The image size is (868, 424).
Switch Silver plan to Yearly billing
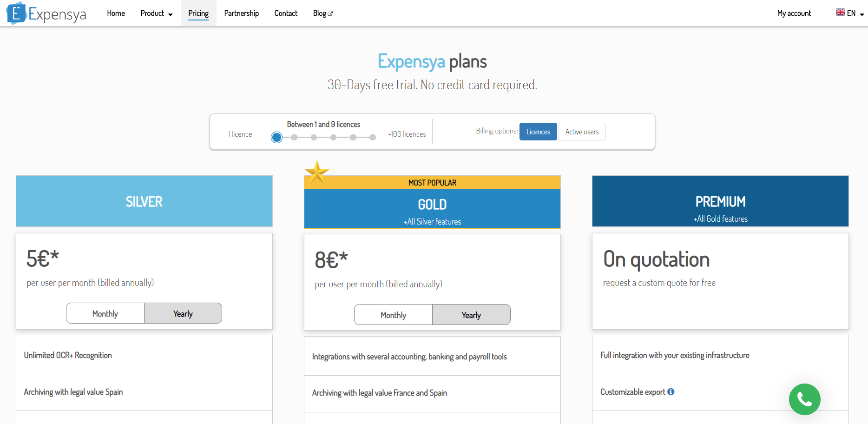(183, 313)
